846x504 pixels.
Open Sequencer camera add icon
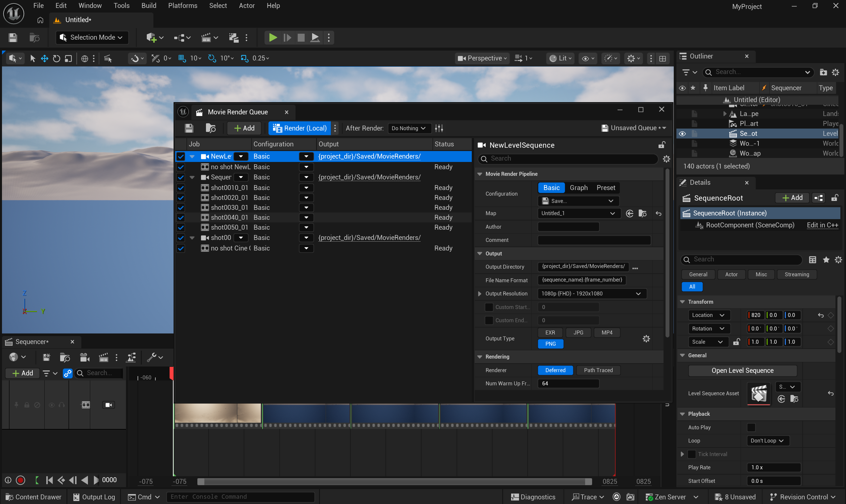tap(85, 357)
